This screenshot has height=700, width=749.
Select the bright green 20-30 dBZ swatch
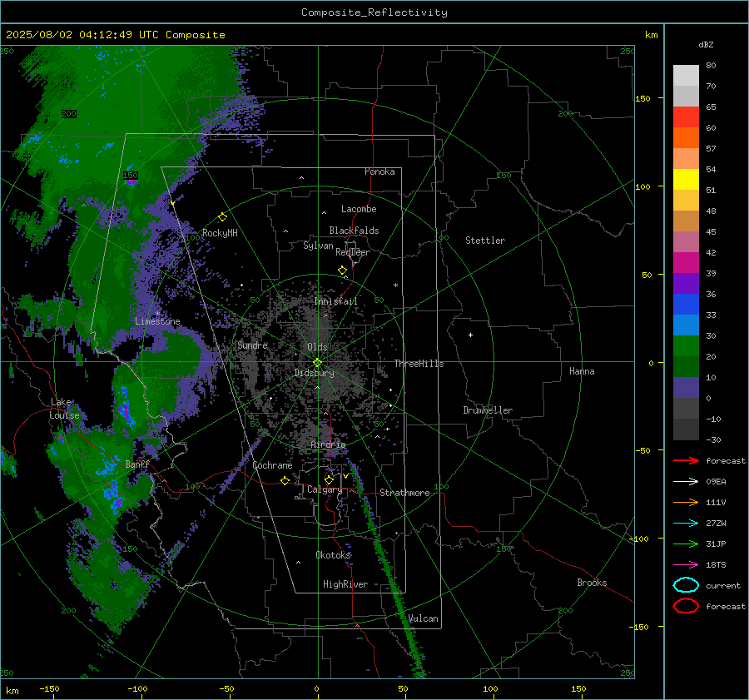686,345
